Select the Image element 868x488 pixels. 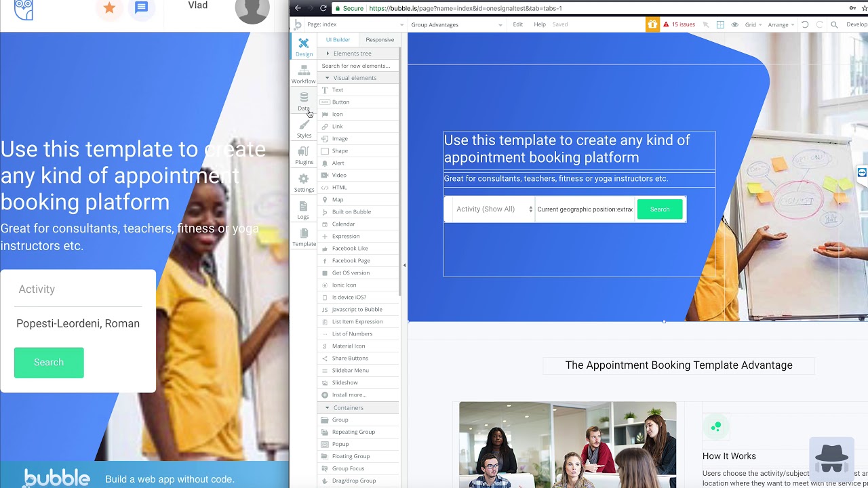click(x=359, y=139)
